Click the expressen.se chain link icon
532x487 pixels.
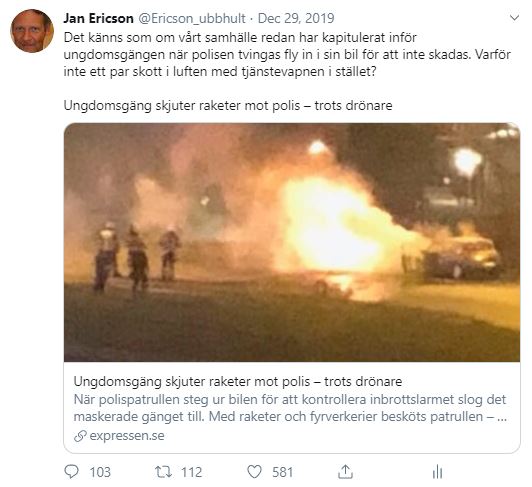[80, 436]
